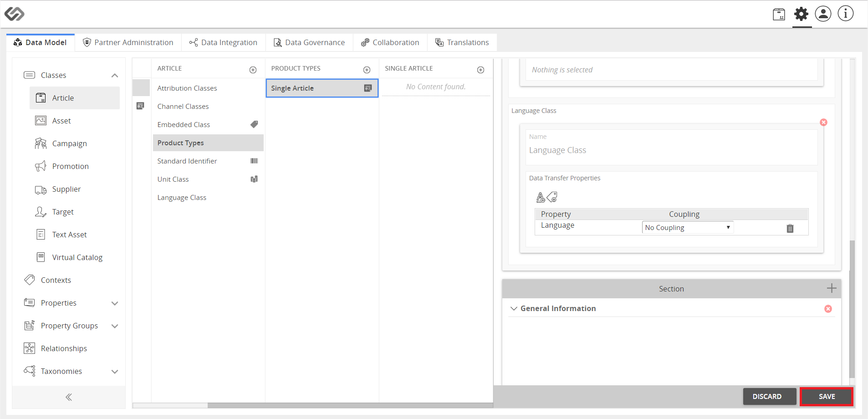Open the catalog window icon in header

tap(779, 14)
